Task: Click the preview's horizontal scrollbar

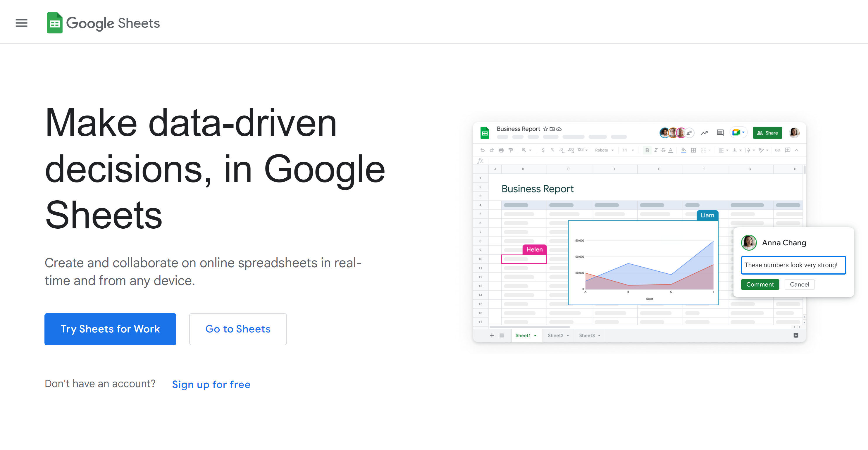Action: [x=529, y=327]
